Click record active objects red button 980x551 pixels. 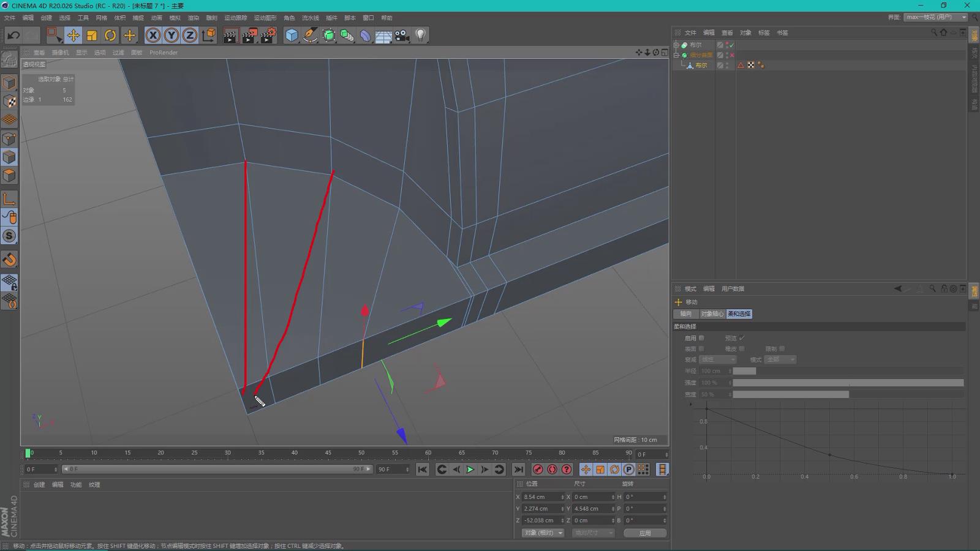click(538, 470)
